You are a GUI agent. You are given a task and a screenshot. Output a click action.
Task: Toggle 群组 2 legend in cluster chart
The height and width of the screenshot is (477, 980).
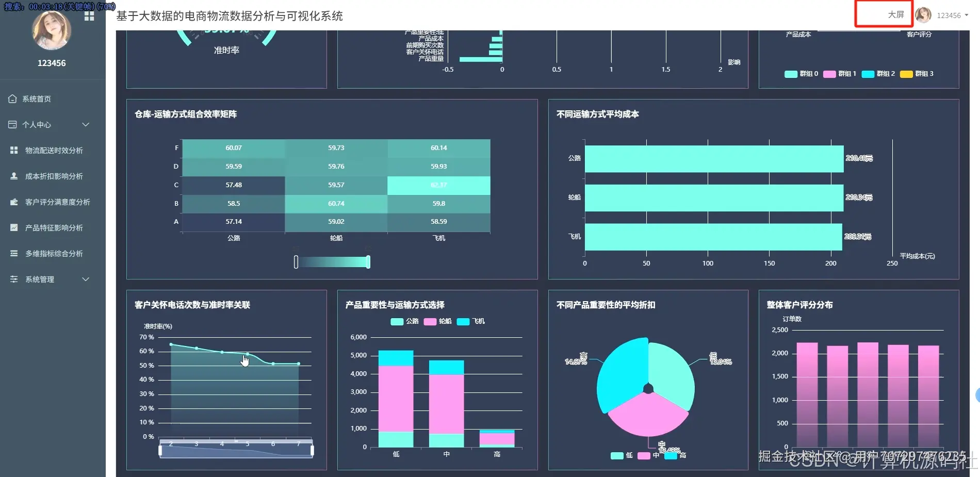[878, 74]
